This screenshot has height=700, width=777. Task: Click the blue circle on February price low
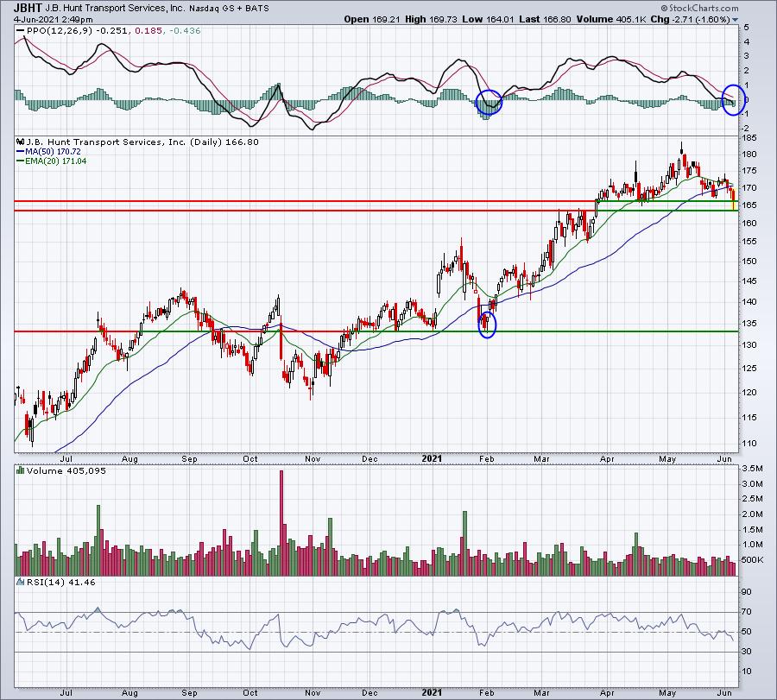(x=487, y=325)
